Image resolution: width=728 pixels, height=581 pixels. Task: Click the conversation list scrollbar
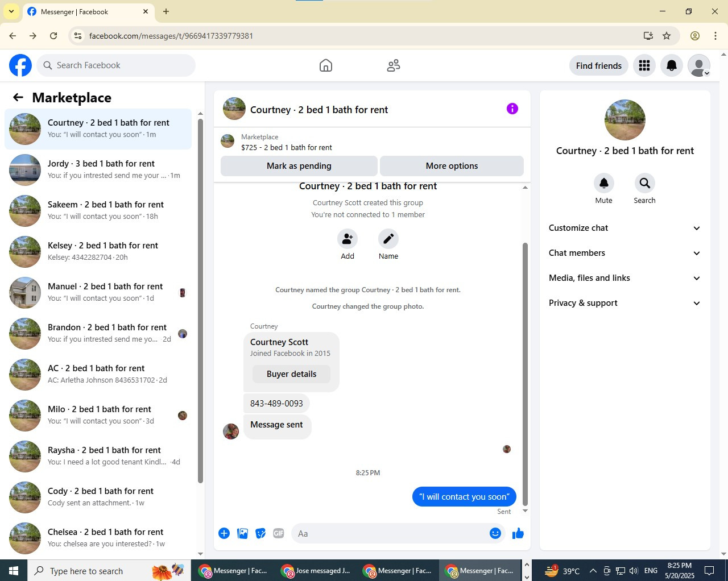(x=200, y=301)
